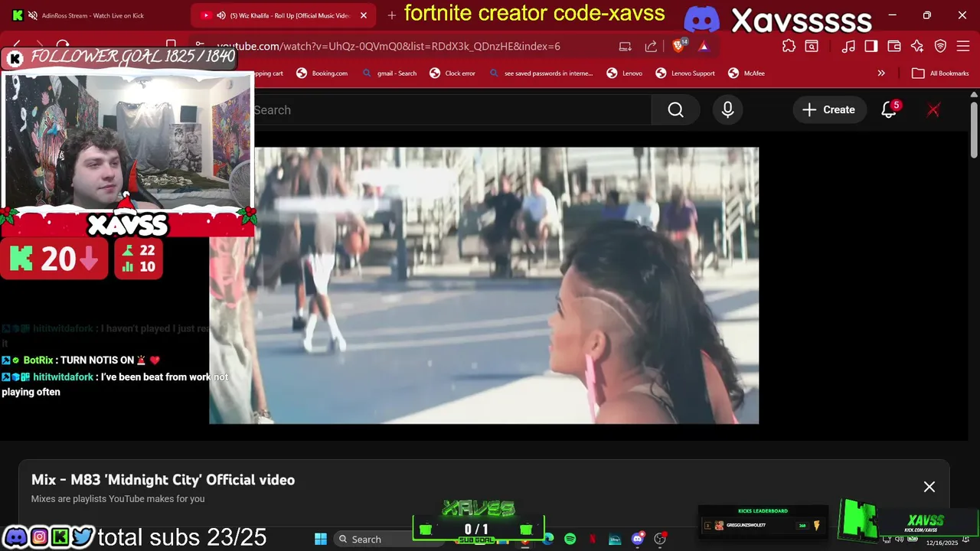Open the Booking.com bookmark

[x=322, y=73]
